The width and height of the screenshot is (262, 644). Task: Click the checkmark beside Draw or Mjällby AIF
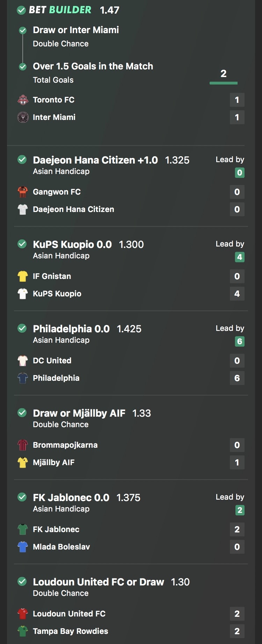tap(22, 413)
